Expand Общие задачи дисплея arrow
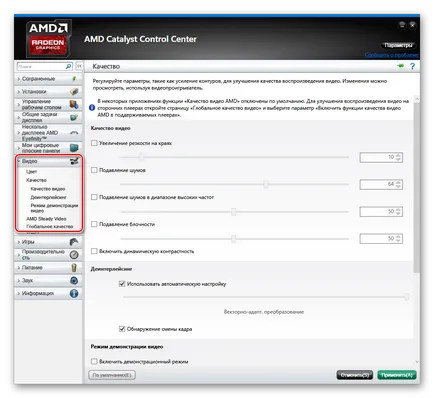This screenshot has height=398, width=434. [19, 117]
